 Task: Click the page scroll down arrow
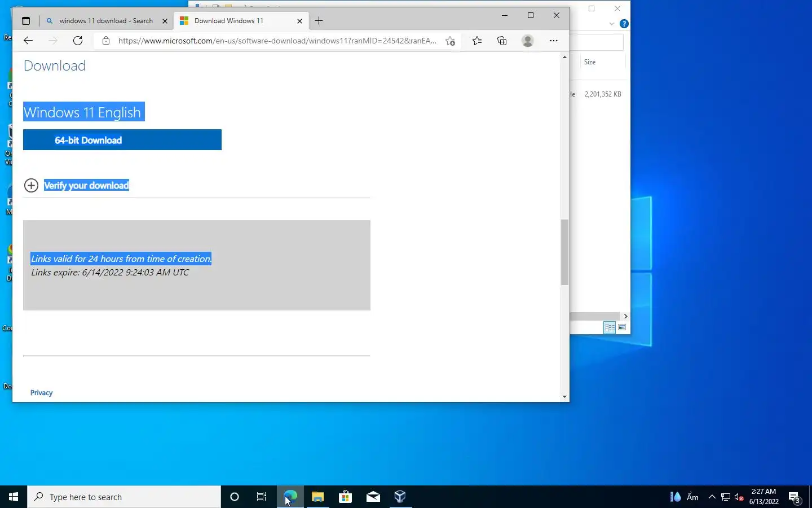(564, 397)
